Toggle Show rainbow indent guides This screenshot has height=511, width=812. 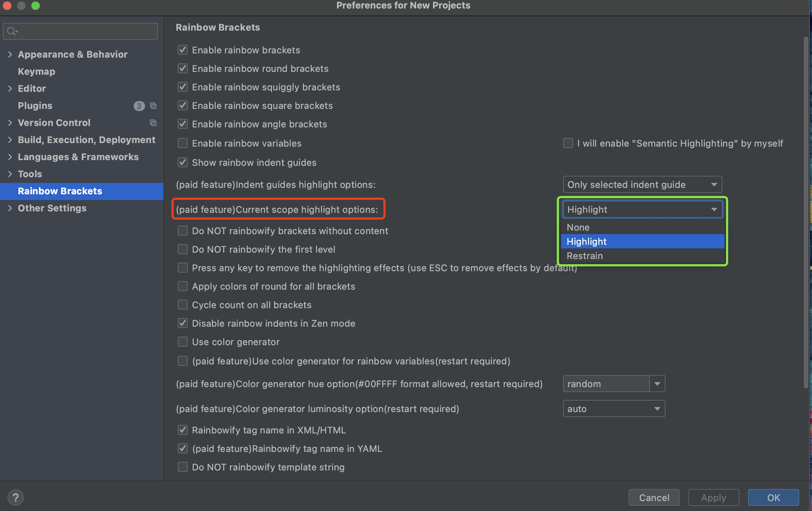click(183, 163)
